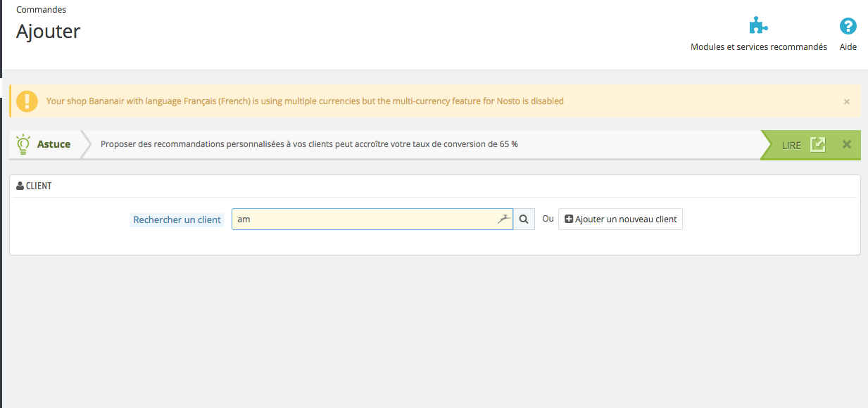Click the Rechercher un client label
This screenshot has height=408, width=868.
coord(177,219)
